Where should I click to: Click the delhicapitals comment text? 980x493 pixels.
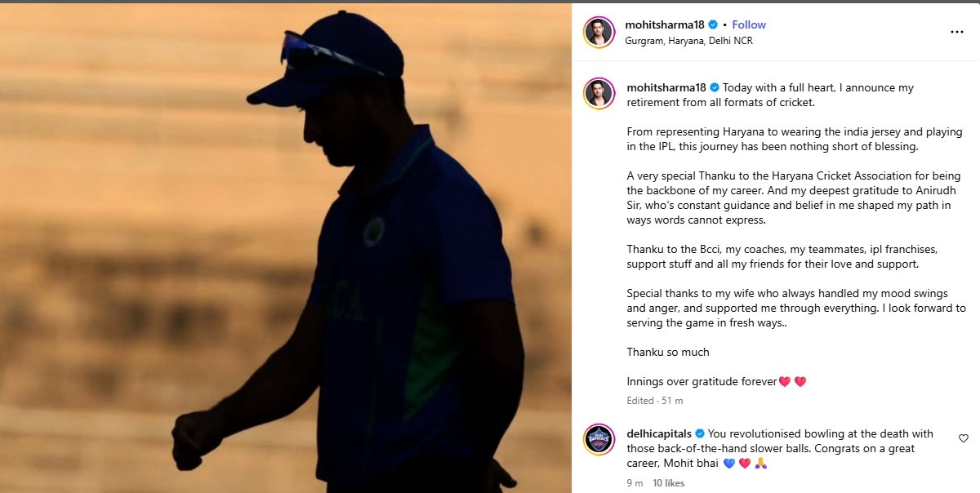pos(780,448)
